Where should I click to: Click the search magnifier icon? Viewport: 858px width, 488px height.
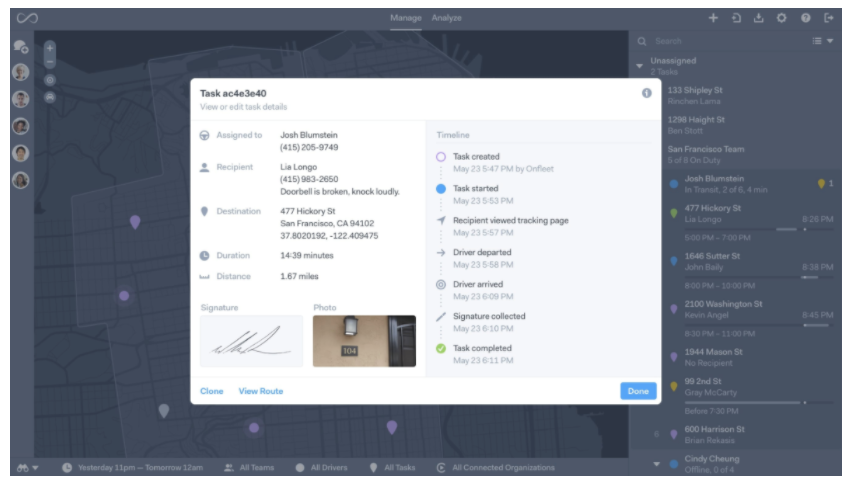click(642, 41)
